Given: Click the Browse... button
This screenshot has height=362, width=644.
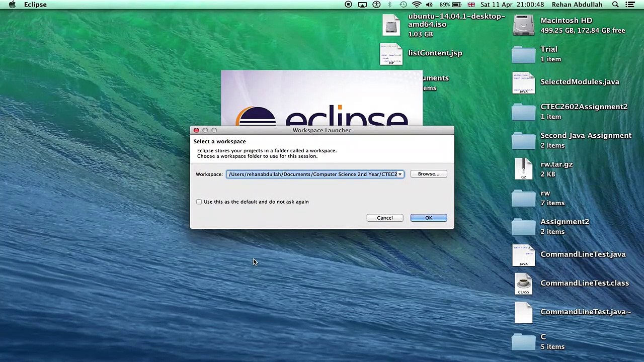Looking at the screenshot, I should coord(428,174).
